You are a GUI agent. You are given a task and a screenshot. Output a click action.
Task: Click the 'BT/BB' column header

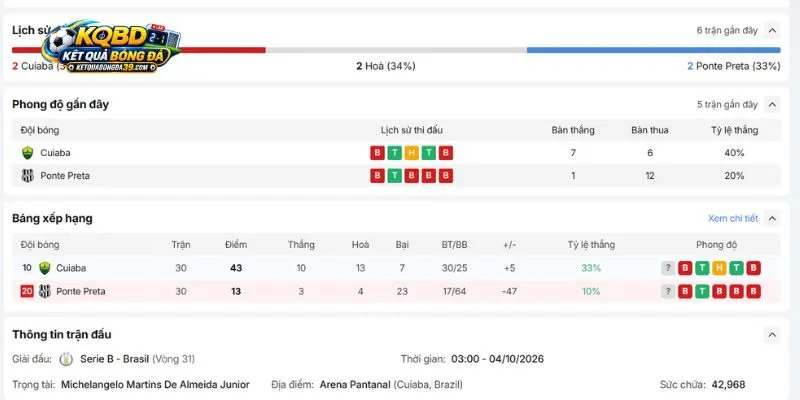coord(454,245)
